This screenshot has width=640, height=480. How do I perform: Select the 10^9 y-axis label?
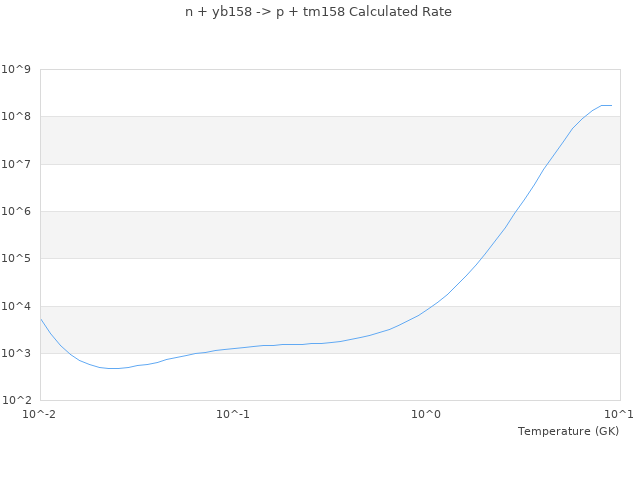tap(16, 69)
